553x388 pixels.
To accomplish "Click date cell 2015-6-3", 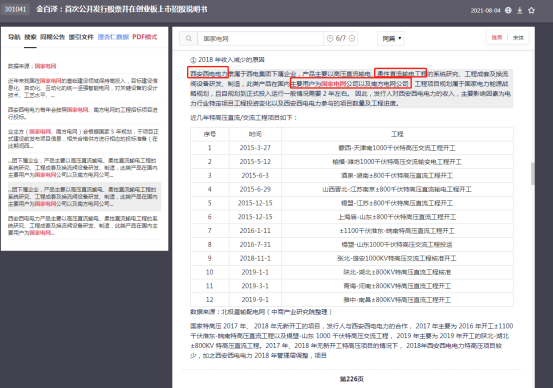I will (255, 175).
